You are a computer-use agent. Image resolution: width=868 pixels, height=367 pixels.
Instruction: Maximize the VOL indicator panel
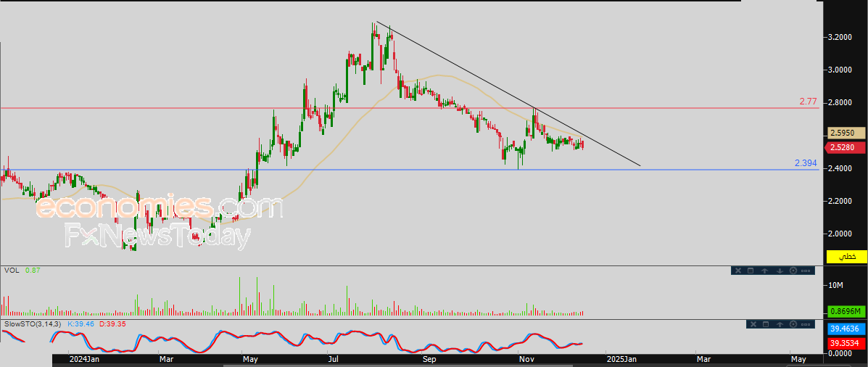pos(751,271)
